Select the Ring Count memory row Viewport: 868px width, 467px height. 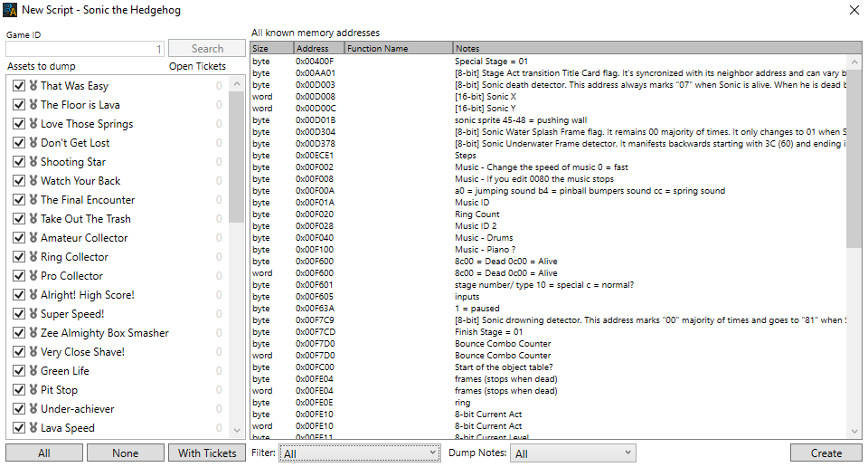pos(548,214)
